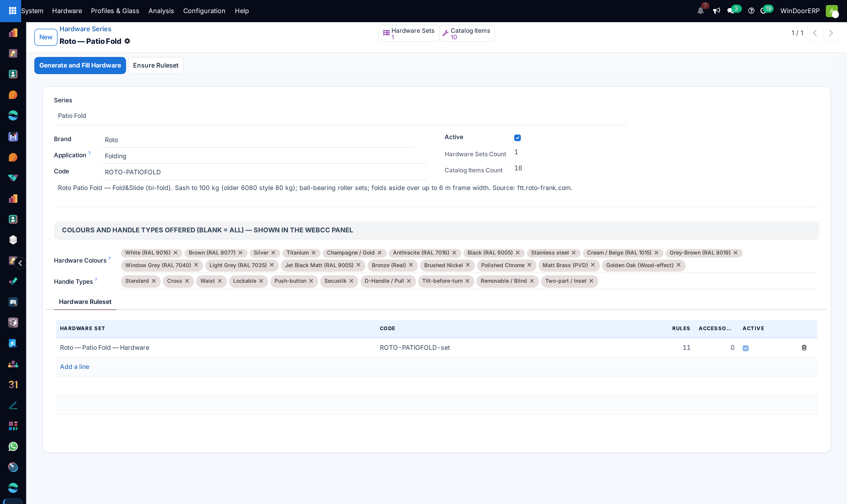Click the New button
The width and height of the screenshot is (847, 504).
pos(46,37)
